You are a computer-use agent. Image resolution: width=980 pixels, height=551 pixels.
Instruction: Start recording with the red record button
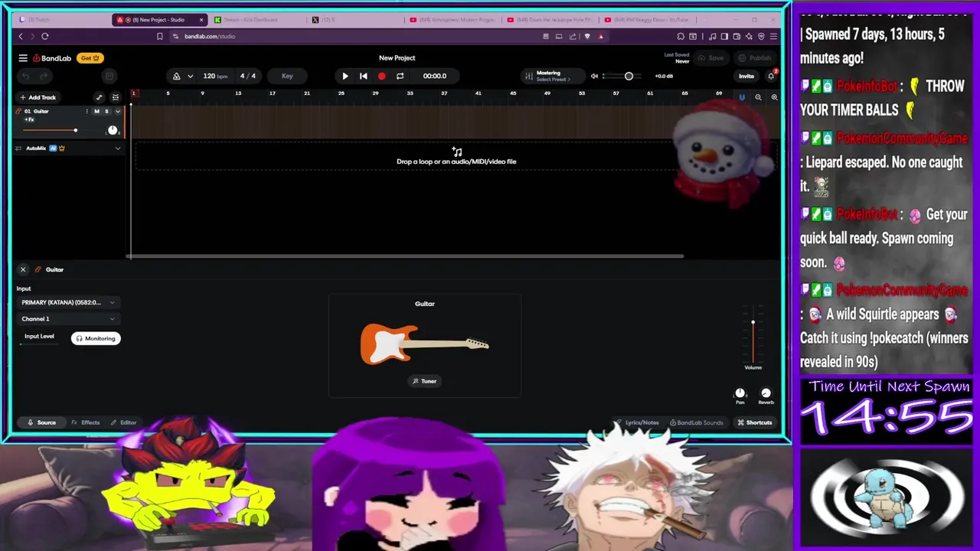(381, 76)
